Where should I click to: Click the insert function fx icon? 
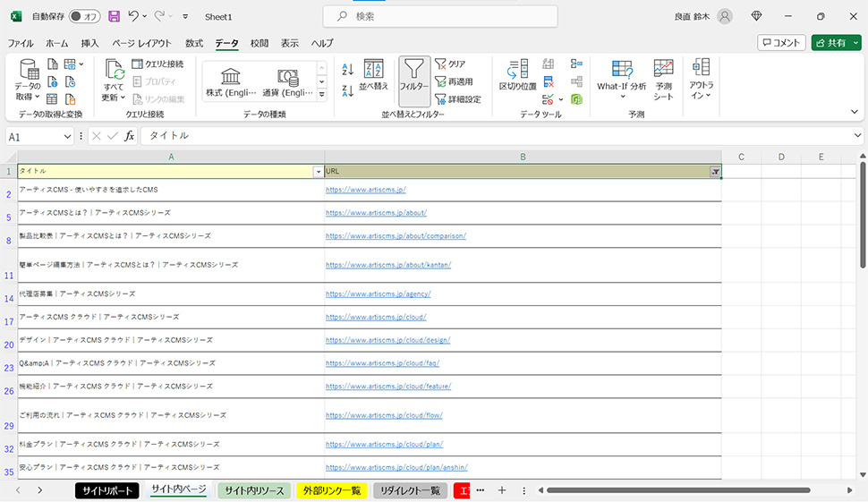click(129, 136)
